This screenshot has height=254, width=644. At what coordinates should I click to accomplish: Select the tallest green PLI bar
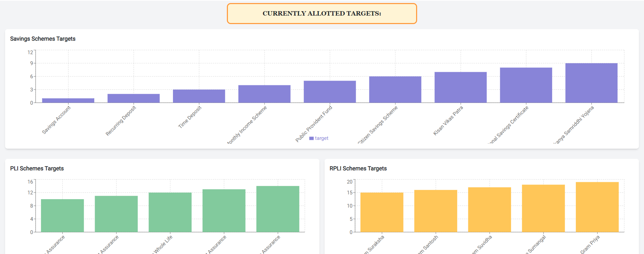(278, 209)
